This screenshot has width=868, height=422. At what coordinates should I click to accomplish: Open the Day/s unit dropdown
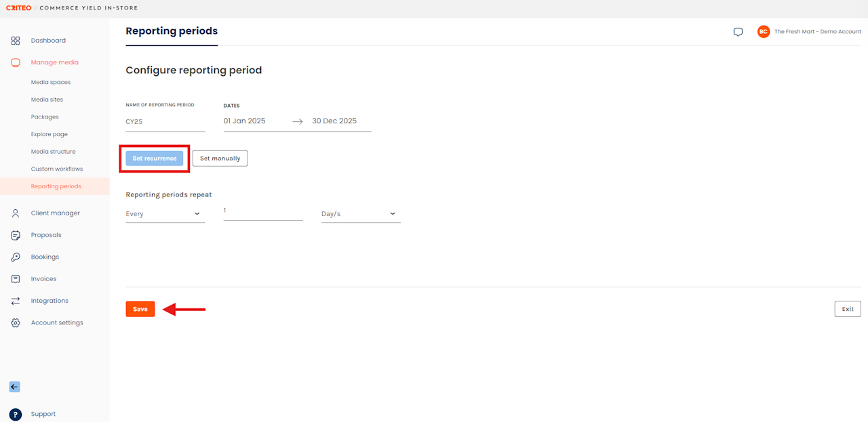pos(360,214)
